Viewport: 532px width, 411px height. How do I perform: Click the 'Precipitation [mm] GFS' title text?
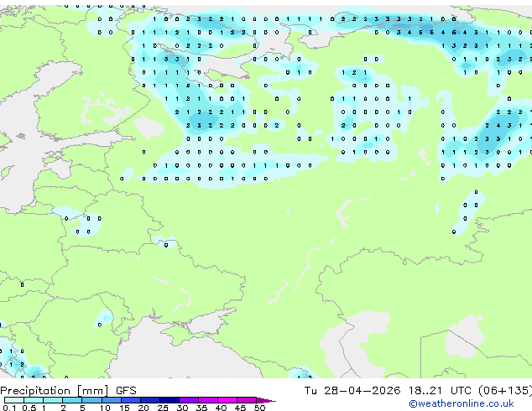[68, 391]
